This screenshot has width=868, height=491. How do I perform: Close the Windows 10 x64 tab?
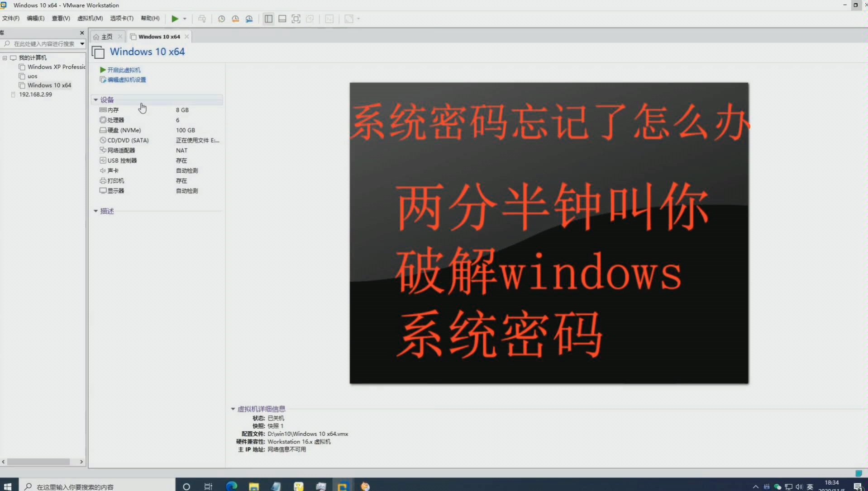pyautogui.click(x=186, y=37)
